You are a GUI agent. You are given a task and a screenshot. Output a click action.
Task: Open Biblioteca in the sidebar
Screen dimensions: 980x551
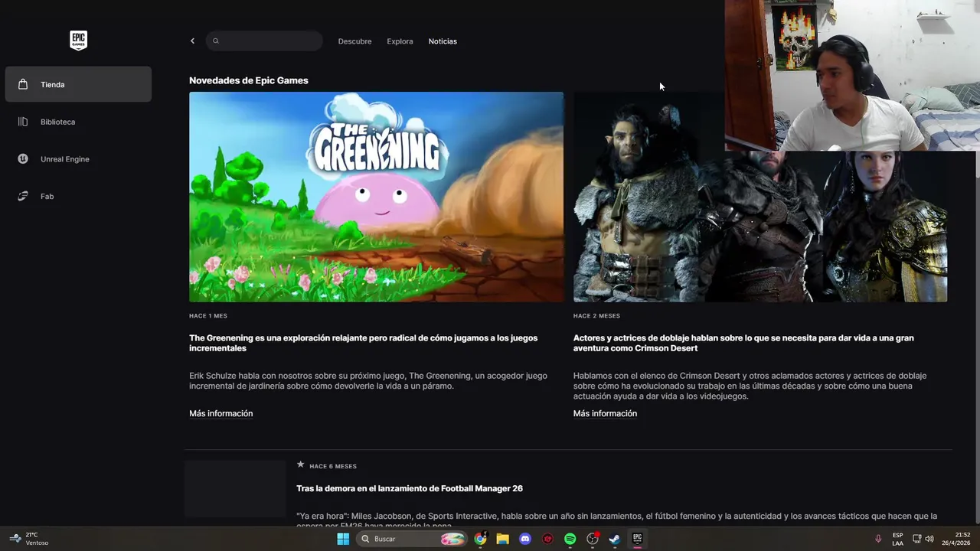tap(78, 122)
